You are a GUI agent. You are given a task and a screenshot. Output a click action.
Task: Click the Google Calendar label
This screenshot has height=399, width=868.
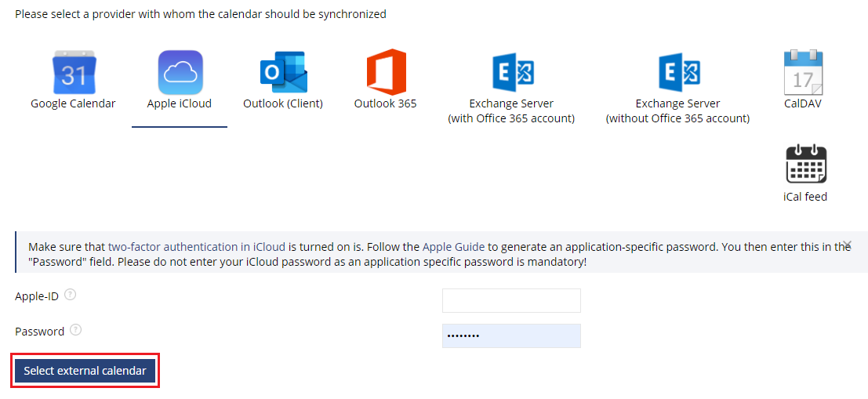pyautogui.click(x=73, y=103)
